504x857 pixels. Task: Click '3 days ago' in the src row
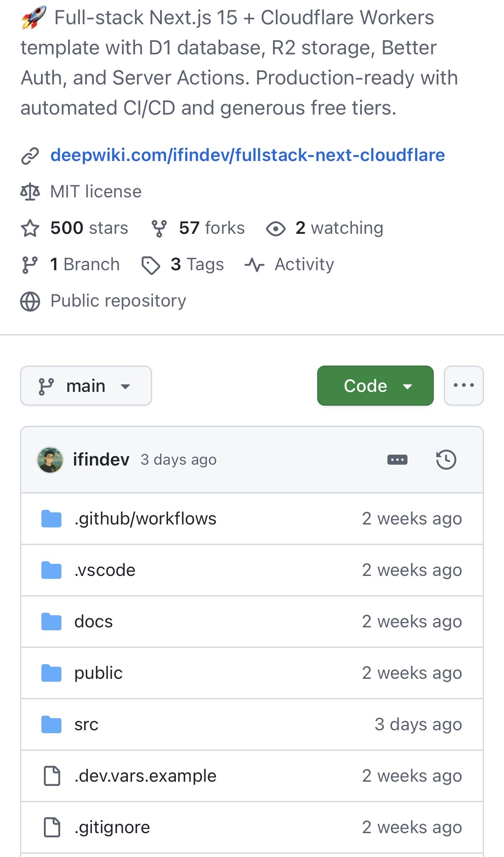(418, 724)
